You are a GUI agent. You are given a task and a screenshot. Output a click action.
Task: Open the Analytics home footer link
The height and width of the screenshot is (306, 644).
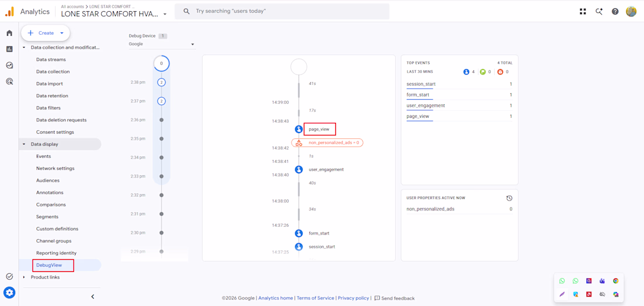coord(276,298)
